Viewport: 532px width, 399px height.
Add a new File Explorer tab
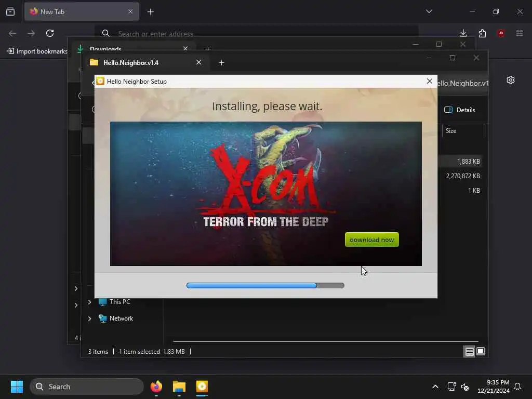click(221, 63)
